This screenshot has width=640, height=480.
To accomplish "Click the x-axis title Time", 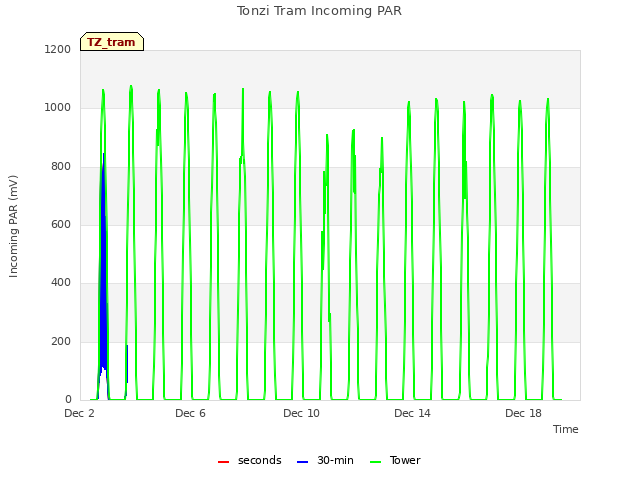I will coord(565,429).
